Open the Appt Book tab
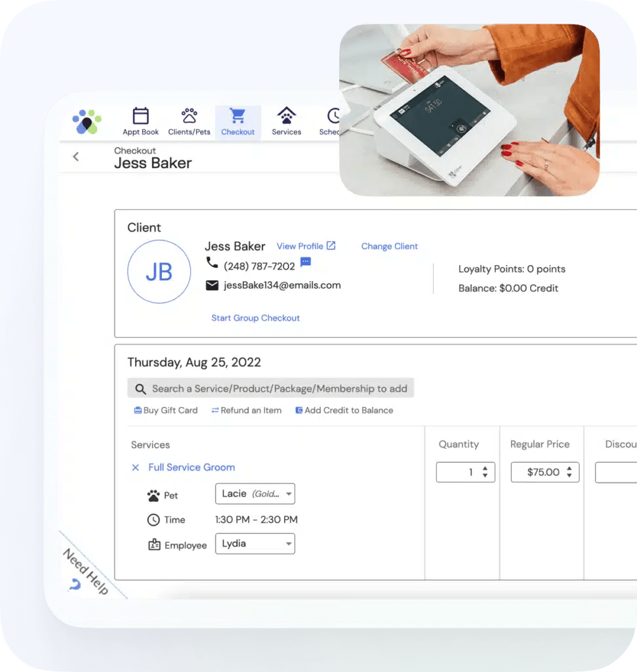 point(140,121)
